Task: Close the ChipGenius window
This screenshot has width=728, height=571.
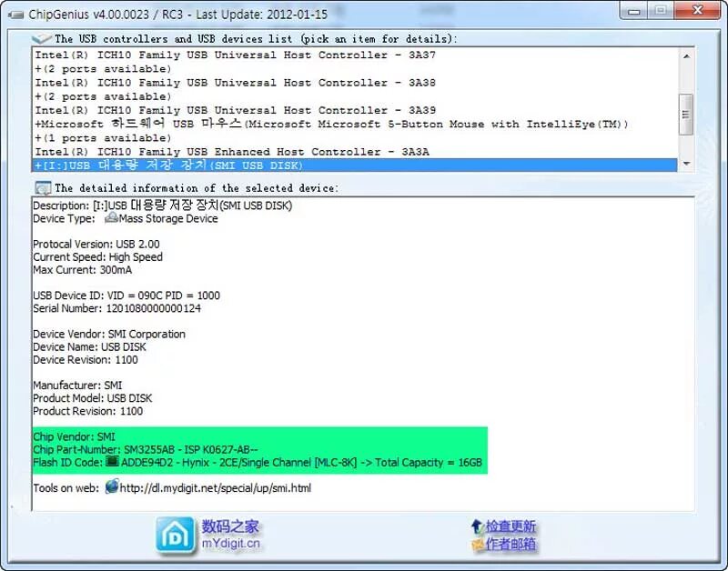Action: (697, 10)
